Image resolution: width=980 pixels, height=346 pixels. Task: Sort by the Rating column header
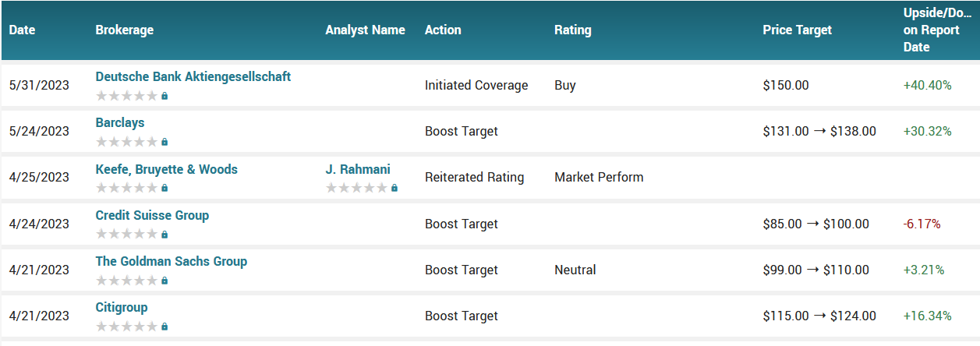coord(573,30)
